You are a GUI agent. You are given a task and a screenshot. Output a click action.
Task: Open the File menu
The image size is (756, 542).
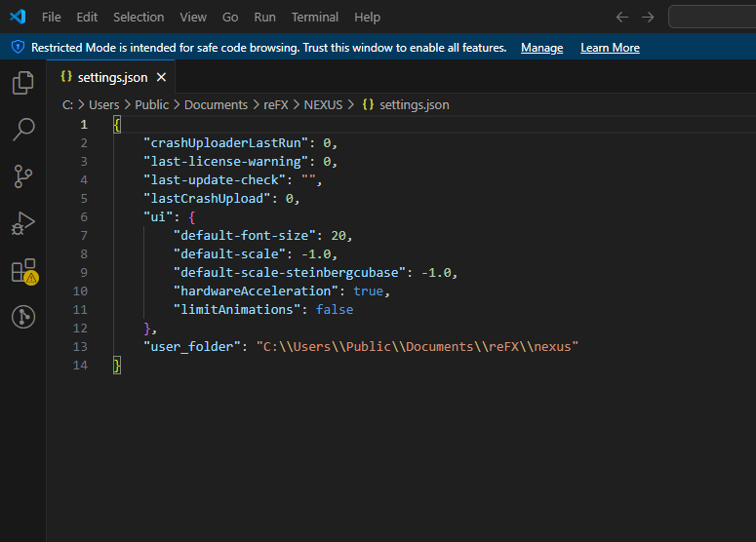coord(51,18)
